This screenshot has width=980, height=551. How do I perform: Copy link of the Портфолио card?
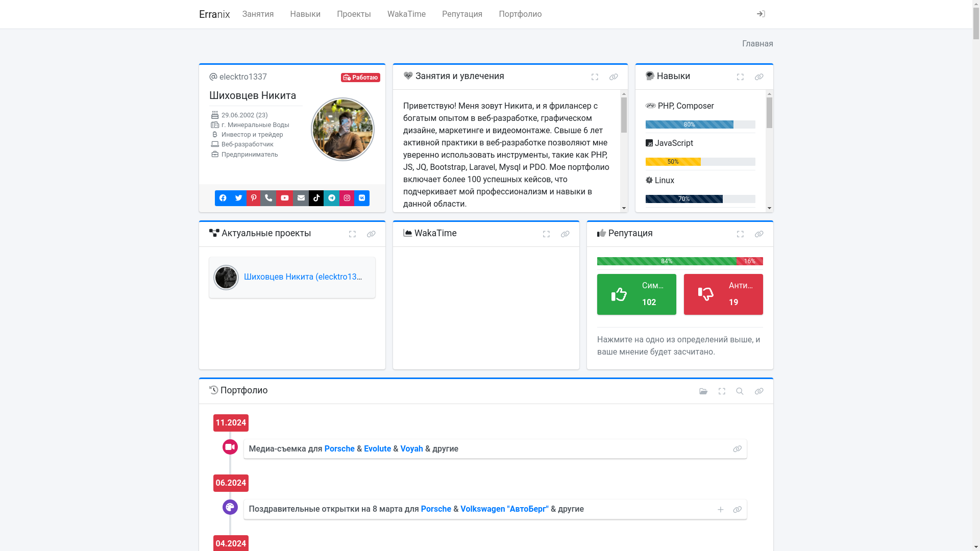(x=759, y=391)
